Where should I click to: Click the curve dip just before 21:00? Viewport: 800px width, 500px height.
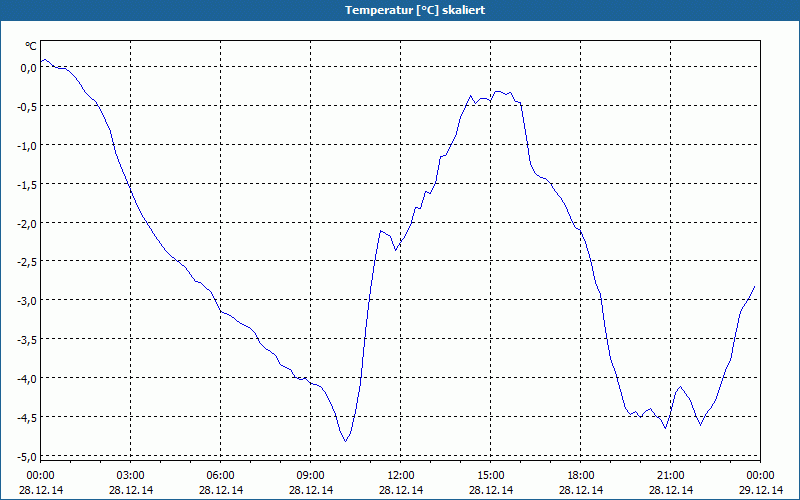(665, 428)
